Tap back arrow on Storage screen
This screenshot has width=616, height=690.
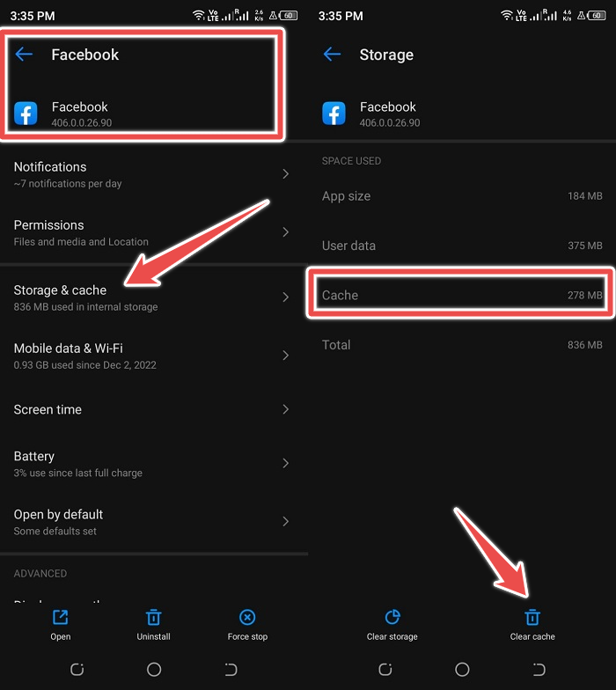[x=332, y=55]
